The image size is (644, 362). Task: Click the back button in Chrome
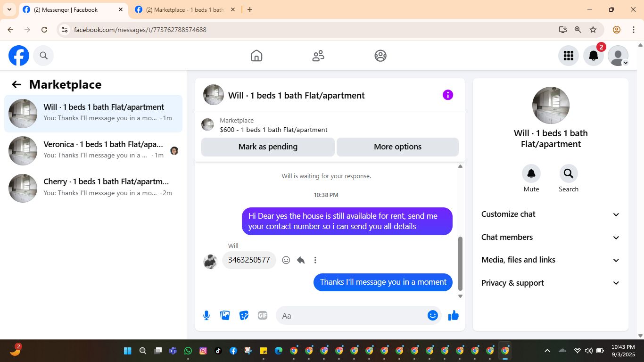(10, 30)
